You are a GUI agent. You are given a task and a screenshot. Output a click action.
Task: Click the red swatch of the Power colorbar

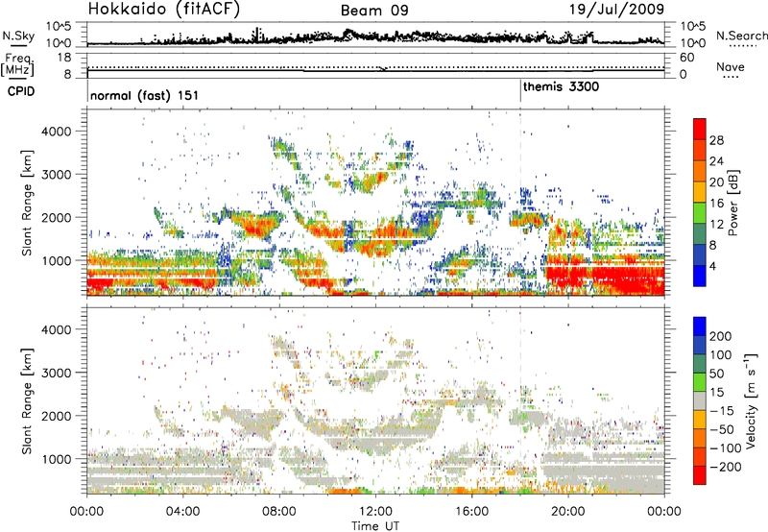[700, 129]
